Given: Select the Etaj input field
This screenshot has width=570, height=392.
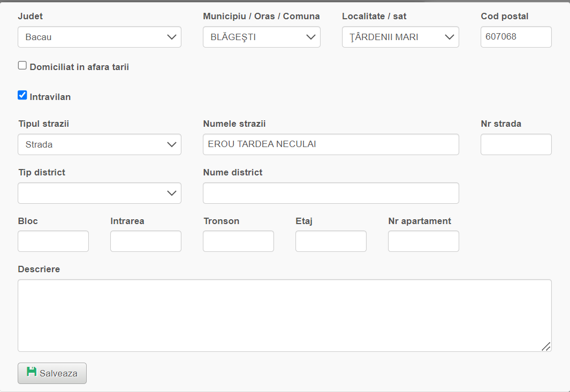Looking at the screenshot, I should (331, 241).
